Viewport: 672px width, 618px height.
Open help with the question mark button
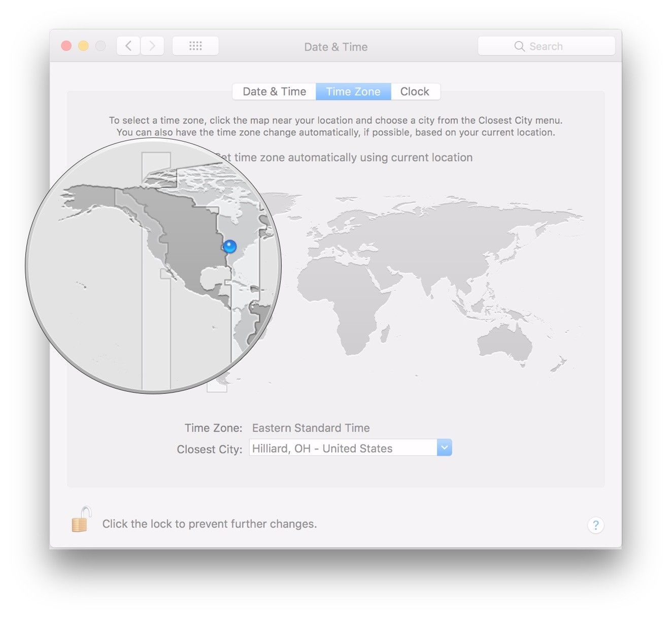click(x=595, y=525)
